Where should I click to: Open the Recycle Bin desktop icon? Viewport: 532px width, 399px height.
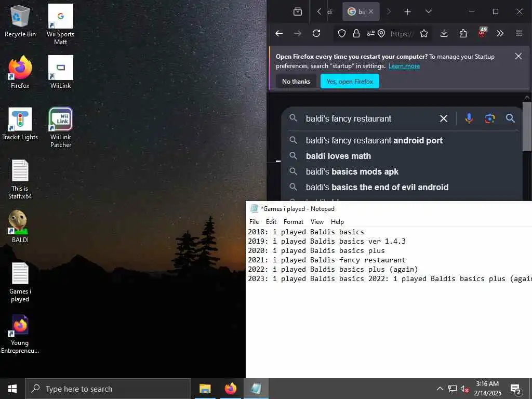20,21
